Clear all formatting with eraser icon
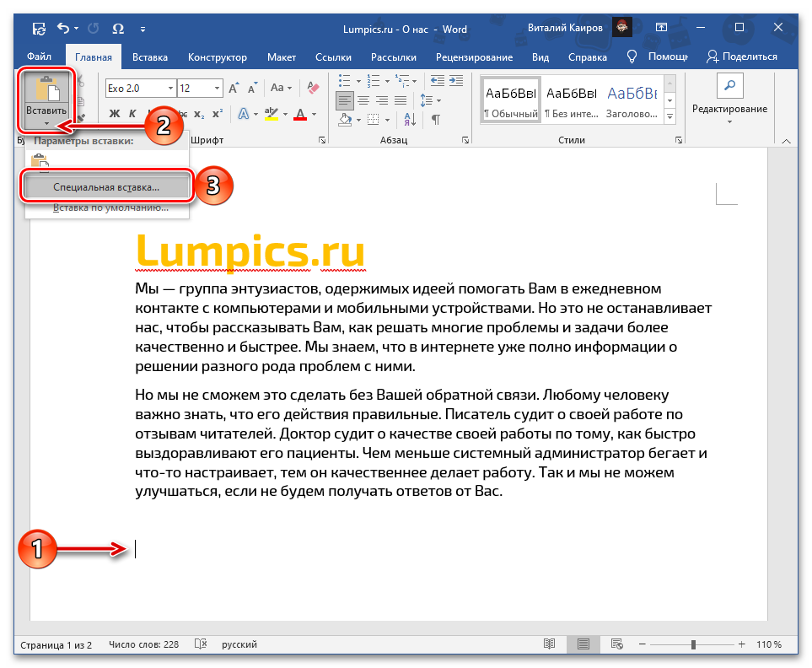 pos(313,88)
